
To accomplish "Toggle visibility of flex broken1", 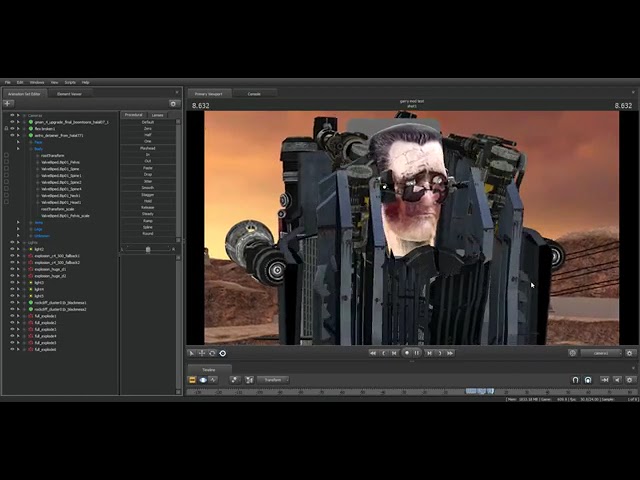I will point(12,129).
